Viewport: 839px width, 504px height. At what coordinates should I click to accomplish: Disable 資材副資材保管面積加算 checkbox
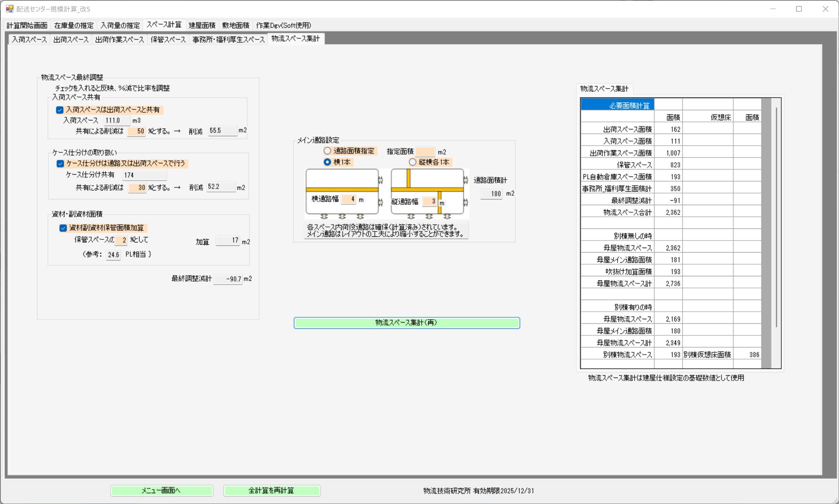click(63, 228)
